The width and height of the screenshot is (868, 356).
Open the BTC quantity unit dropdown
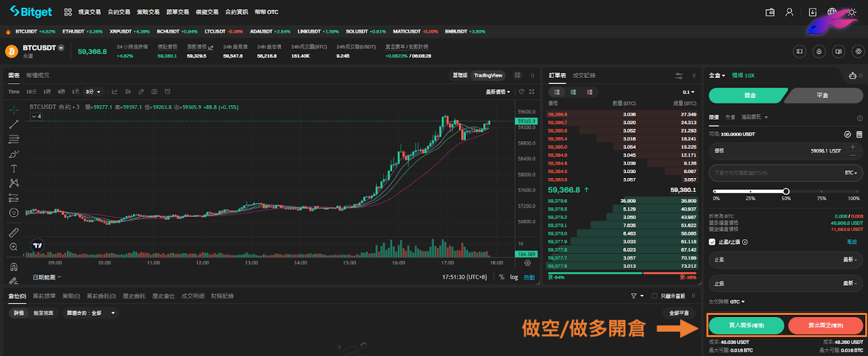pyautogui.click(x=852, y=172)
